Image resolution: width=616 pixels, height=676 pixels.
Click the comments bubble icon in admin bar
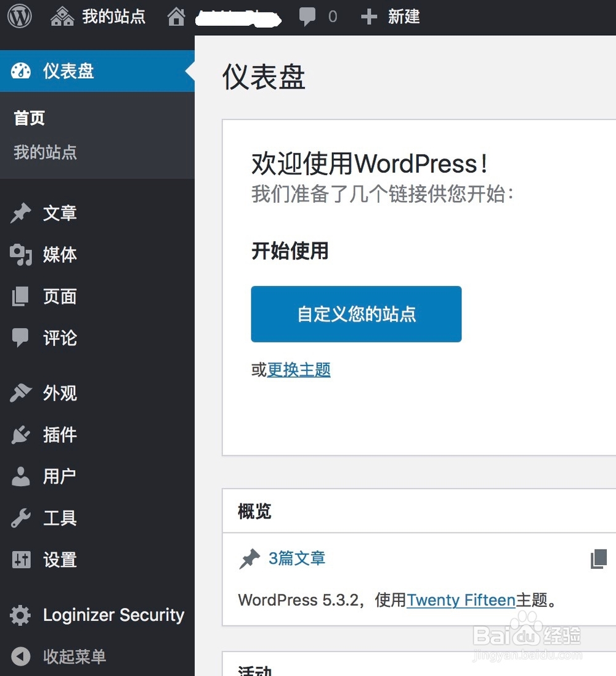coord(307,17)
